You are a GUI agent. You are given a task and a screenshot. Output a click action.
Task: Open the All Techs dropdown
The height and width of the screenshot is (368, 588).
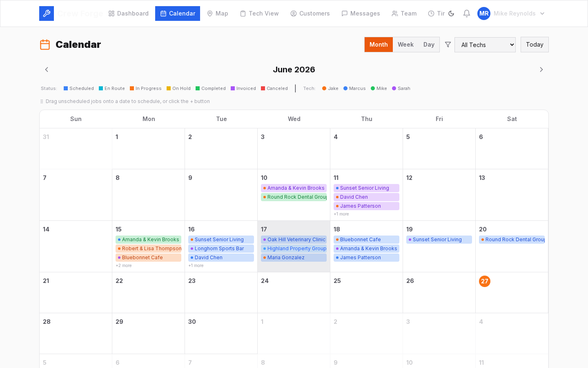click(x=485, y=45)
